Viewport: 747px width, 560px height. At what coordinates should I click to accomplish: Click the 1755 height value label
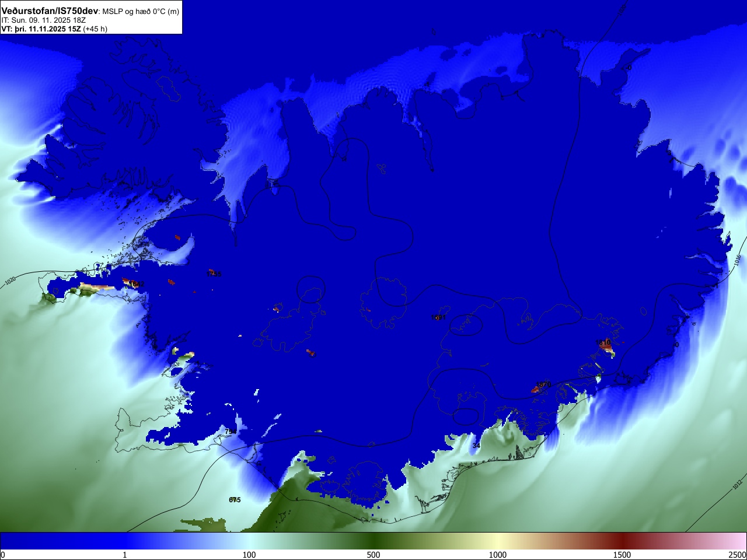click(214, 274)
